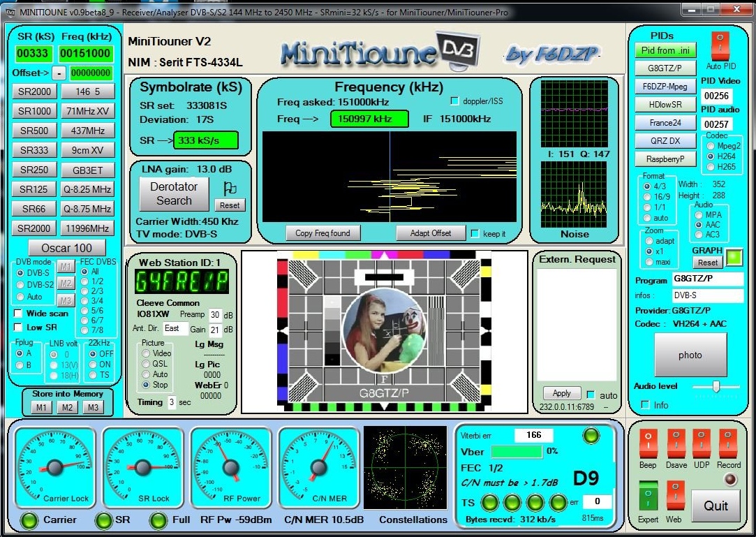Image resolution: width=756 pixels, height=537 pixels.
Task: Check the keep it checkbox
Action: pyautogui.click(x=475, y=233)
